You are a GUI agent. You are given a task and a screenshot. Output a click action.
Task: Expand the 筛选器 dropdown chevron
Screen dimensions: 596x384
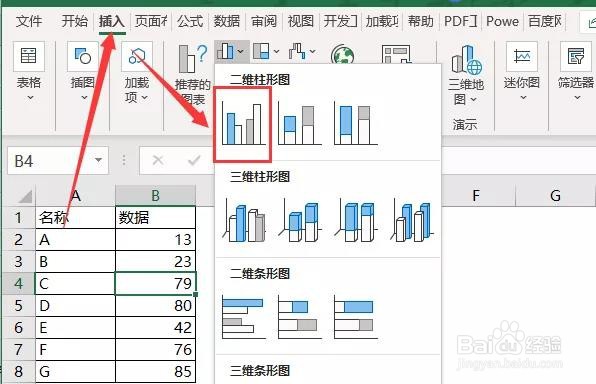coord(577,98)
